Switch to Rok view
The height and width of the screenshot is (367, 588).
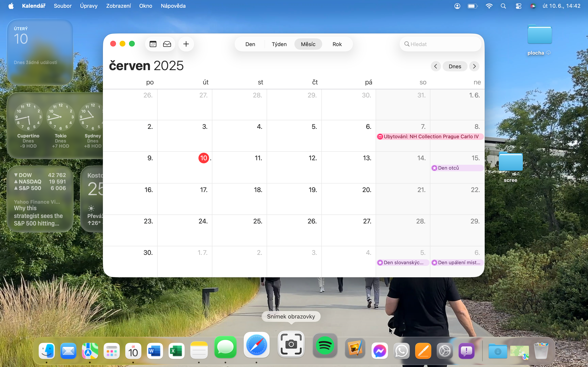(337, 44)
